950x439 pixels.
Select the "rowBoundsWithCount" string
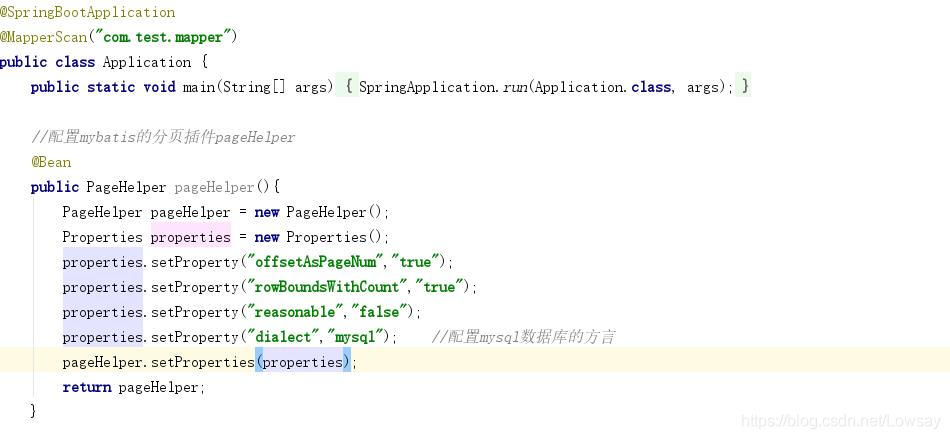click(328, 287)
